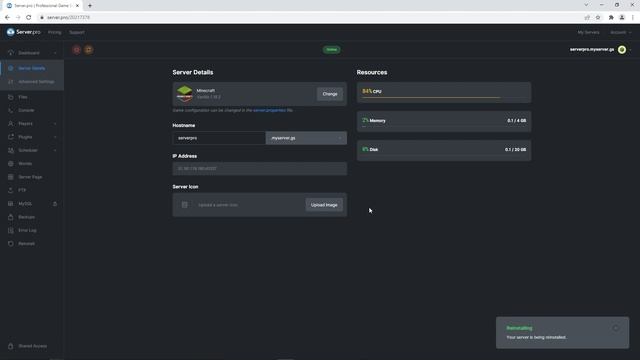Select the Server.pro browser tab

(42, 6)
